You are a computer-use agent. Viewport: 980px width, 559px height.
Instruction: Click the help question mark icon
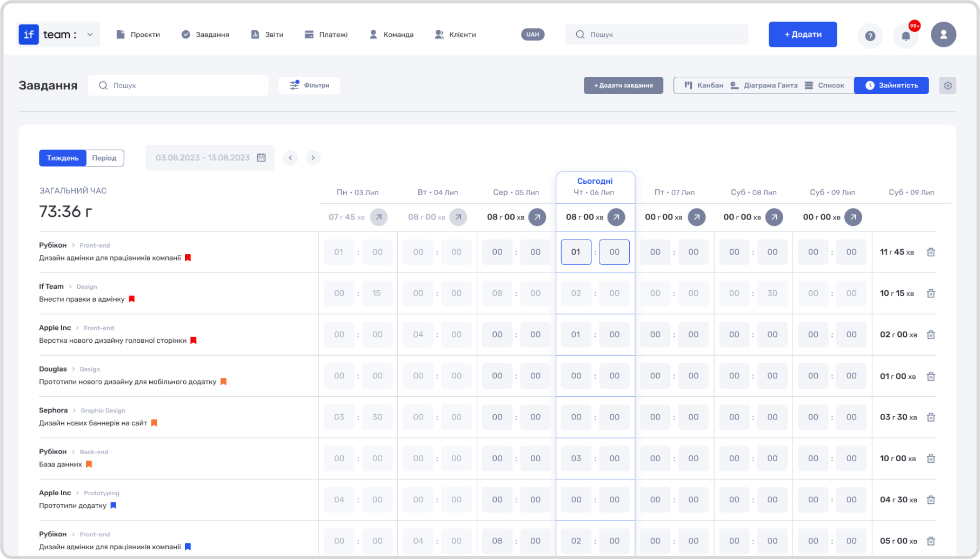coord(870,36)
